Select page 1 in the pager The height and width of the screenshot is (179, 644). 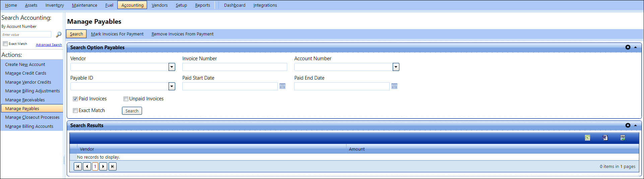(95, 166)
